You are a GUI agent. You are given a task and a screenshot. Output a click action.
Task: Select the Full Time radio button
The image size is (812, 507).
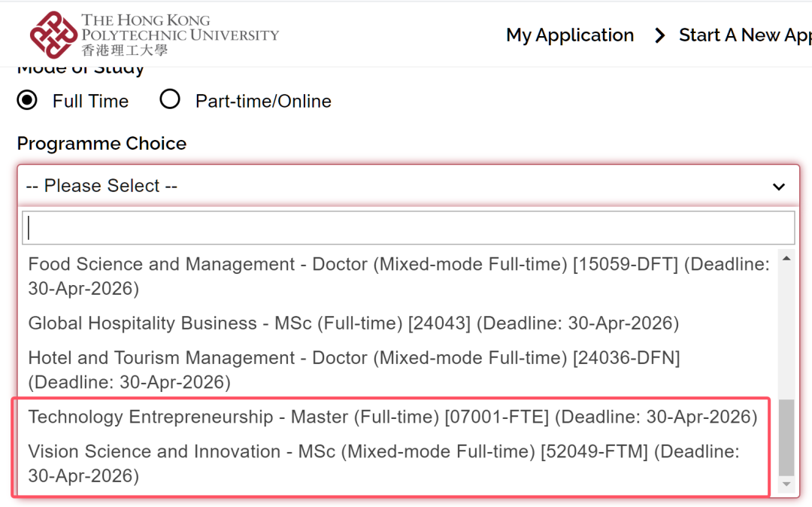(x=27, y=100)
